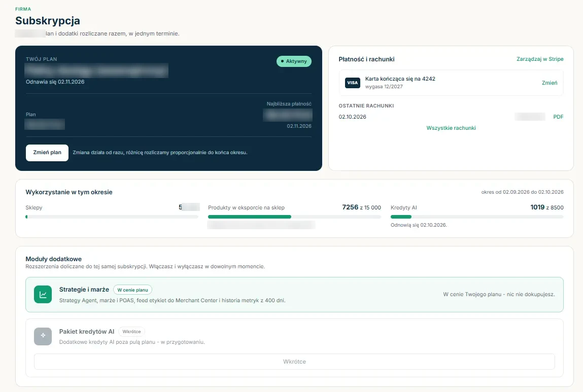Click the Produkty w eksporcie progress bar

pyautogui.click(x=294, y=217)
